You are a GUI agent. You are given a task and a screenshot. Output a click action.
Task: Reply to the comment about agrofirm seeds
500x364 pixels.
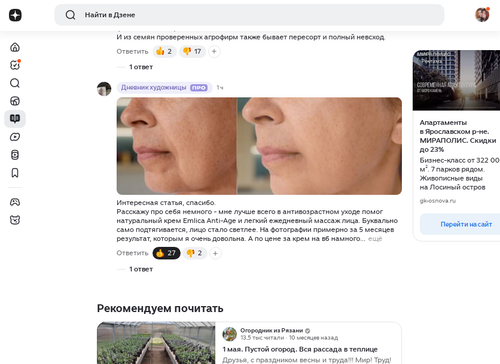click(132, 52)
